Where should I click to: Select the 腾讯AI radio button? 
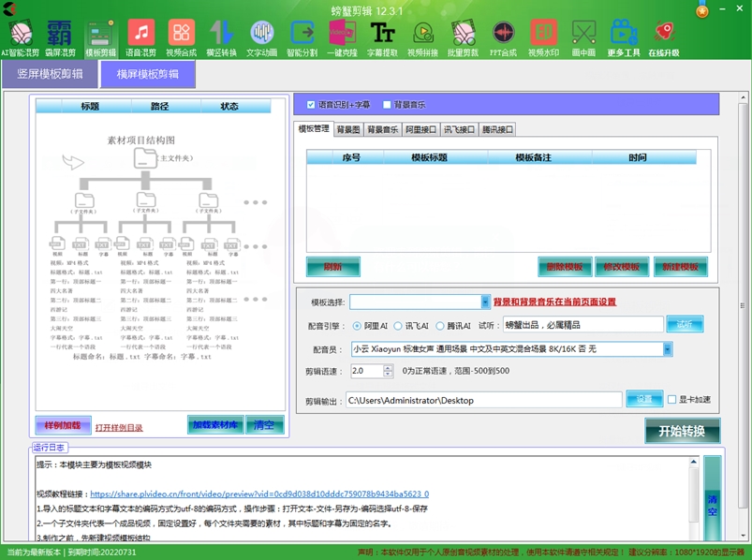pos(440,326)
